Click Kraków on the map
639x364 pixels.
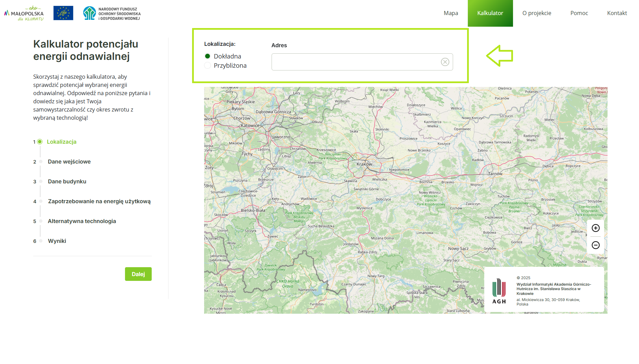pyautogui.click(x=364, y=164)
